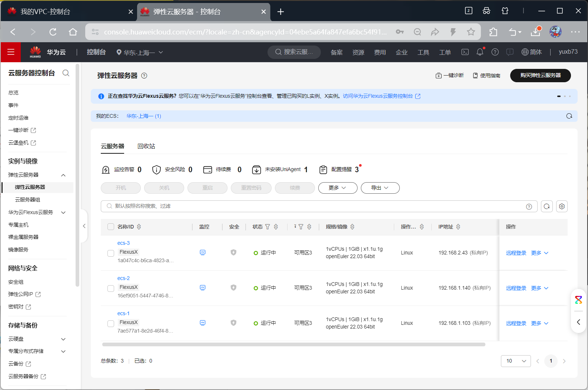Collapse the left sidebar panel
Screen dimensions: 588x390
coord(84,226)
